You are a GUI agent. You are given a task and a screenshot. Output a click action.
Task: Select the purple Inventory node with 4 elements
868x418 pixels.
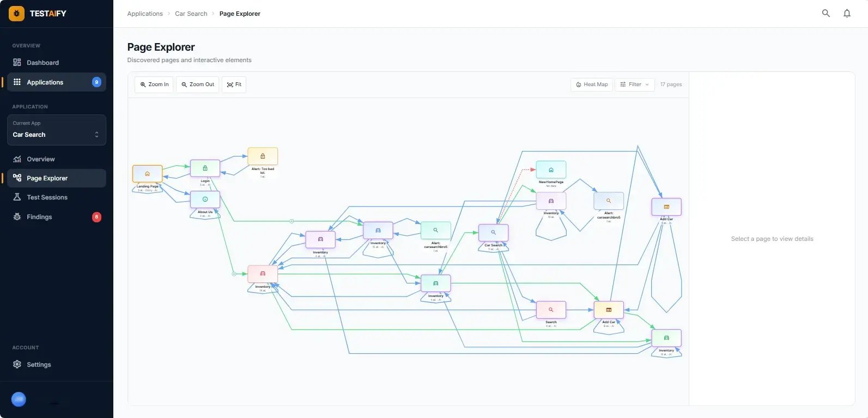pyautogui.click(x=320, y=239)
